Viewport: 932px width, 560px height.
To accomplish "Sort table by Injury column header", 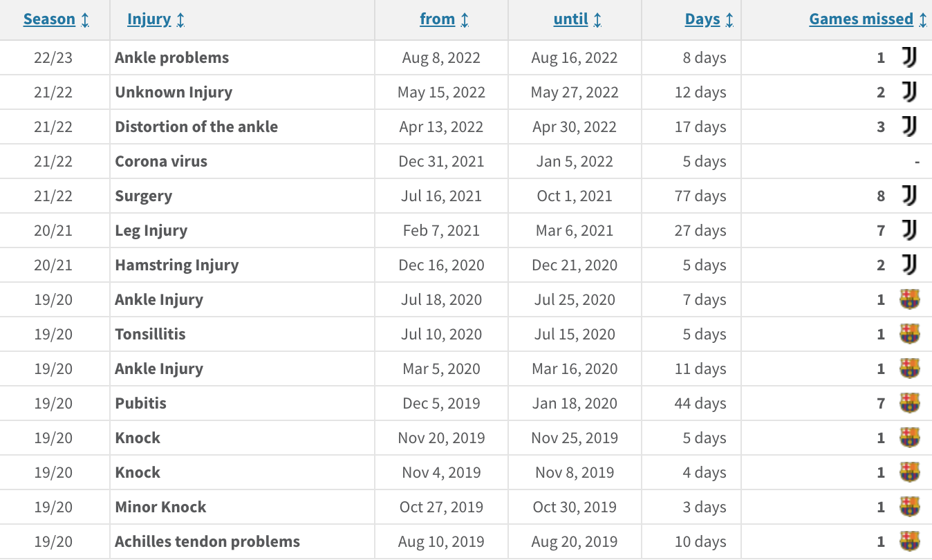I will point(149,19).
